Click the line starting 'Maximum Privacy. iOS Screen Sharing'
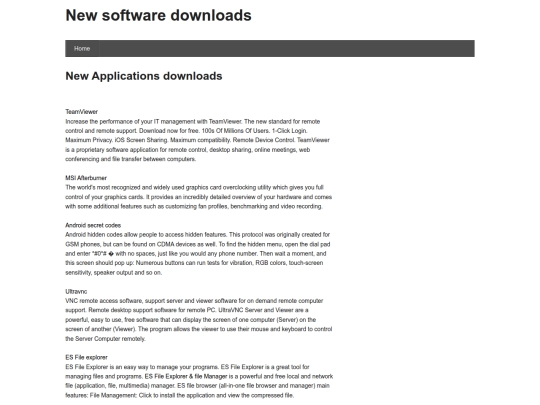The width and height of the screenshot is (540, 405). coord(197,140)
